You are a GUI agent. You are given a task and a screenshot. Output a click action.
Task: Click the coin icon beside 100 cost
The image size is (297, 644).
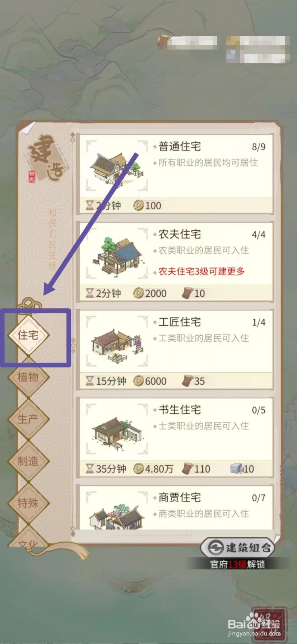(139, 206)
